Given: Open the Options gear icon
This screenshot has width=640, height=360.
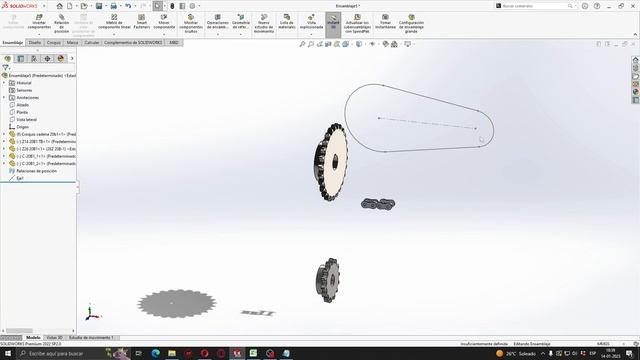Looking at the screenshot, I should pos(192,6).
